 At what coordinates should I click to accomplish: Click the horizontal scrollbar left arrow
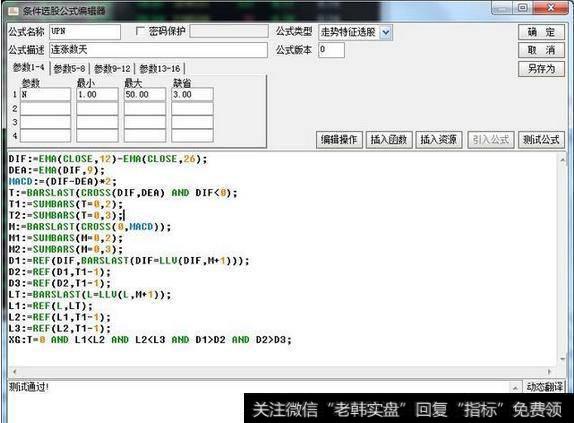point(15,371)
